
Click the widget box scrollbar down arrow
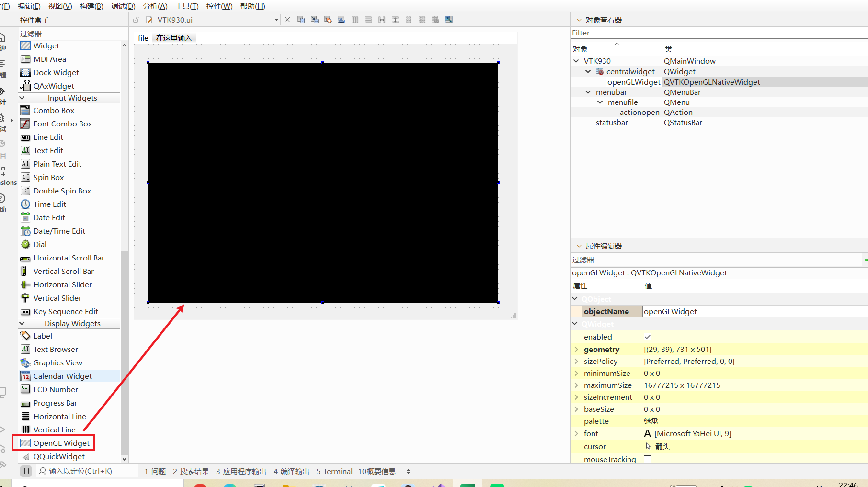125,459
